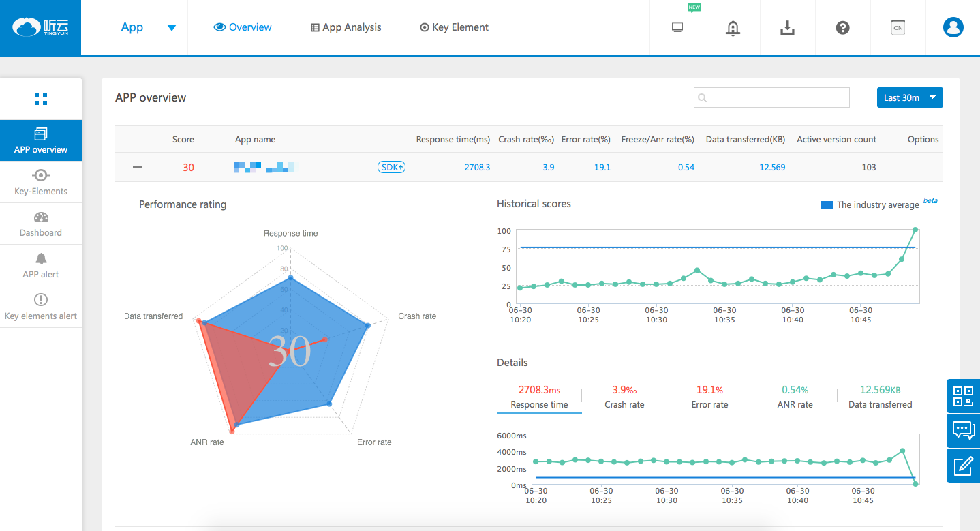
Task: Click the download icon in header
Action: 787,28
